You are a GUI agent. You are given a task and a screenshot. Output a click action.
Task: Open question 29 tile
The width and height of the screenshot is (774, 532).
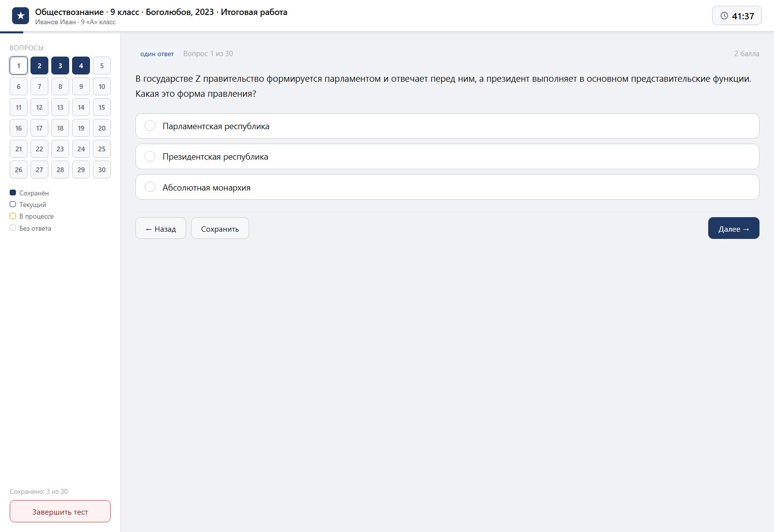81,170
